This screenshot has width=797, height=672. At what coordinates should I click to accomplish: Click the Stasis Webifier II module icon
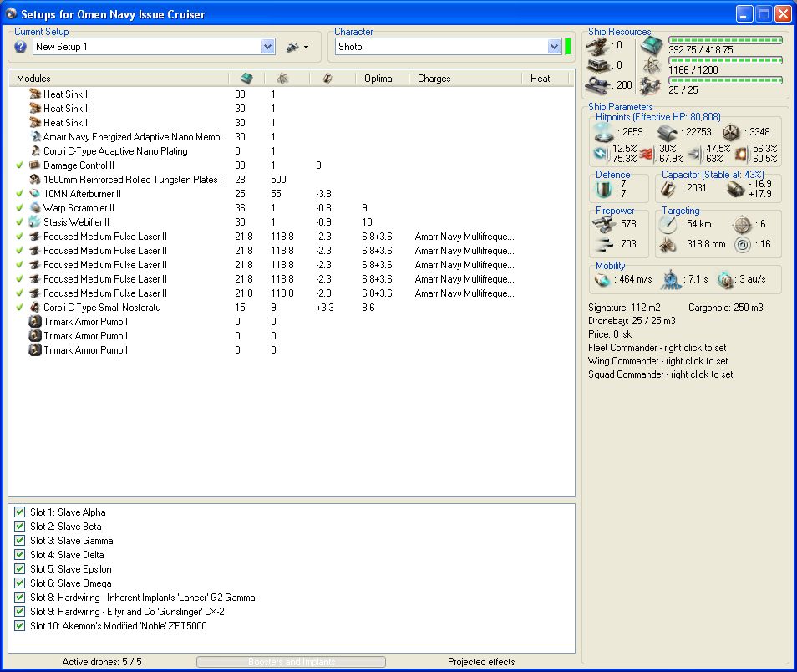pyautogui.click(x=35, y=222)
